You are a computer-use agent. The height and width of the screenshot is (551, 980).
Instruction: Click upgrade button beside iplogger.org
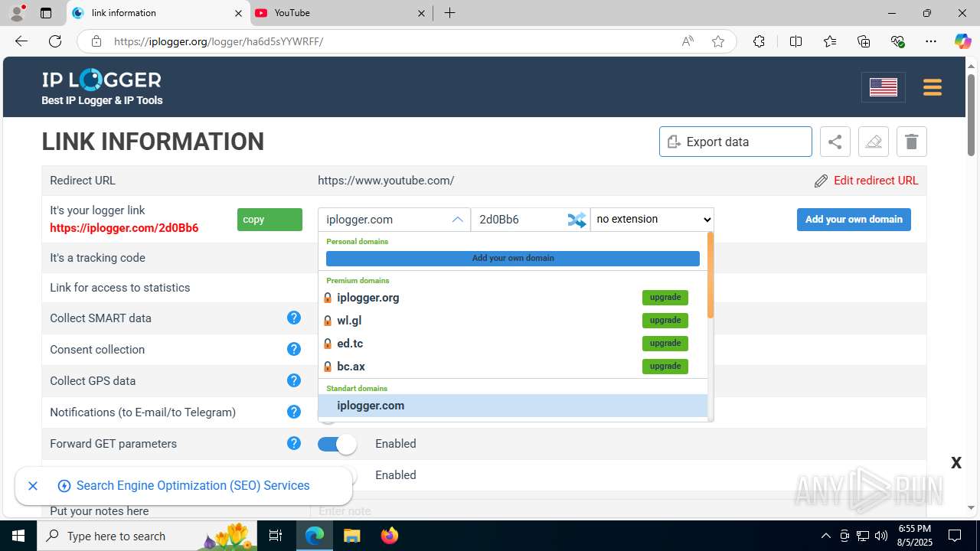click(x=665, y=298)
